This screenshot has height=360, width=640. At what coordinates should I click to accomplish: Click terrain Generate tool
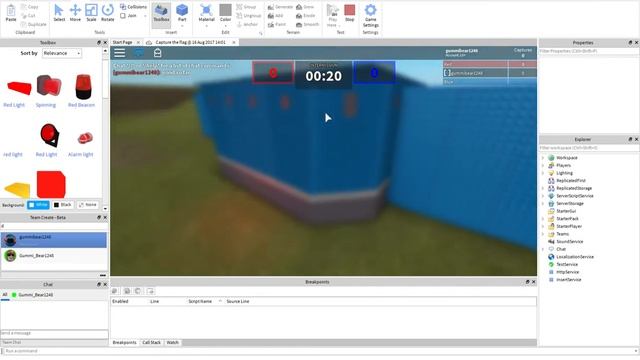tap(280, 7)
